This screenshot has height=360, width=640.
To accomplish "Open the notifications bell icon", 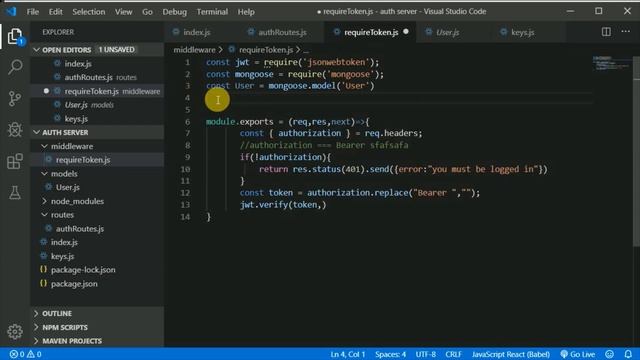I will pyautogui.click(x=628, y=354).
